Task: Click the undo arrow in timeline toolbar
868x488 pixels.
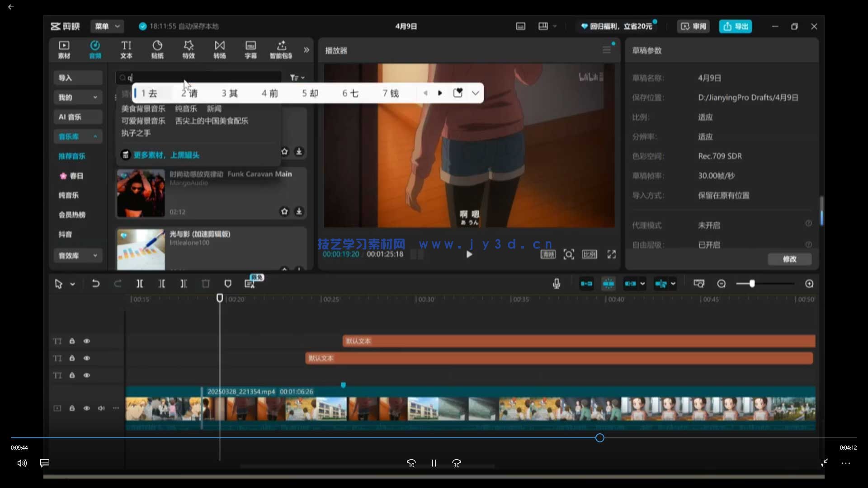Action: tap(95, 284)
